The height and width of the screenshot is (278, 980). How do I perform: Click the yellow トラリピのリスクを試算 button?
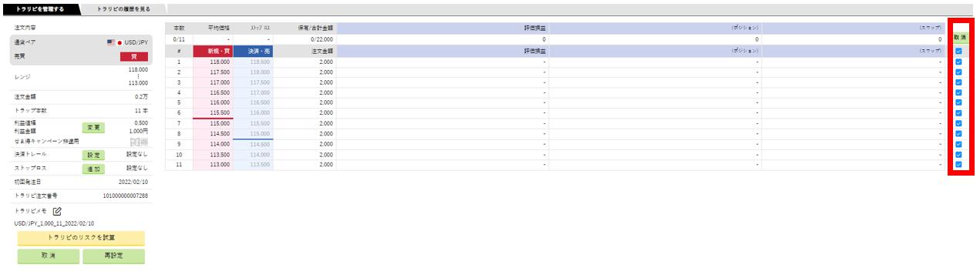tap(81, 238)
